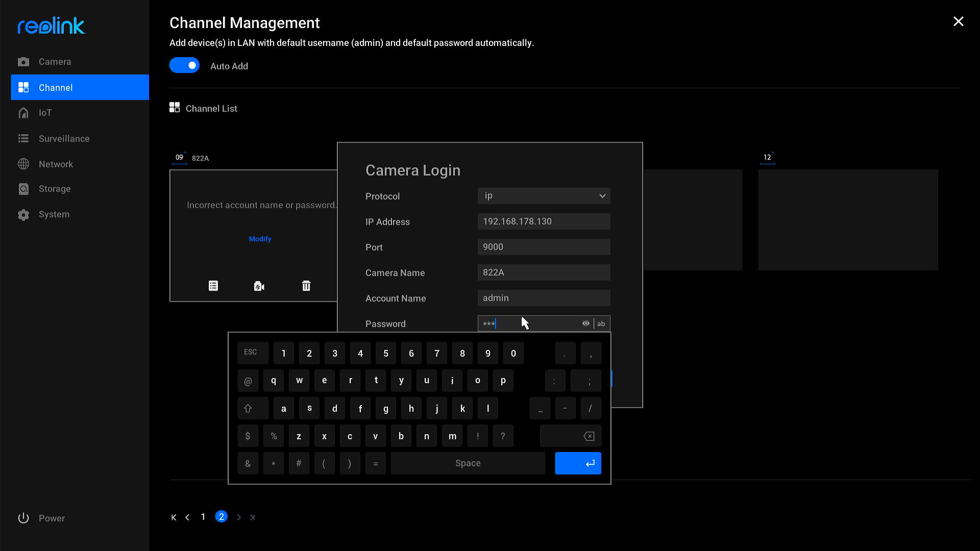Press Enter key on keyboard
The image size is (980, 551).
click(577, 463)
